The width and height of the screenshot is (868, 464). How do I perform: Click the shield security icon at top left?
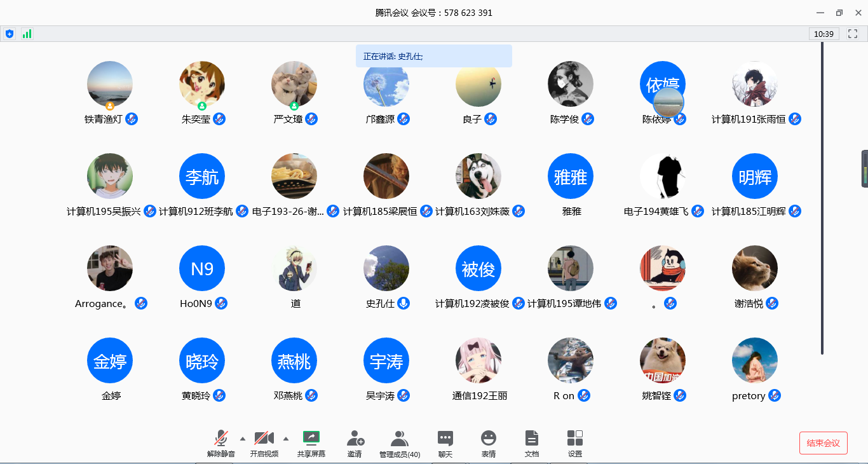[x=10, y=34]
